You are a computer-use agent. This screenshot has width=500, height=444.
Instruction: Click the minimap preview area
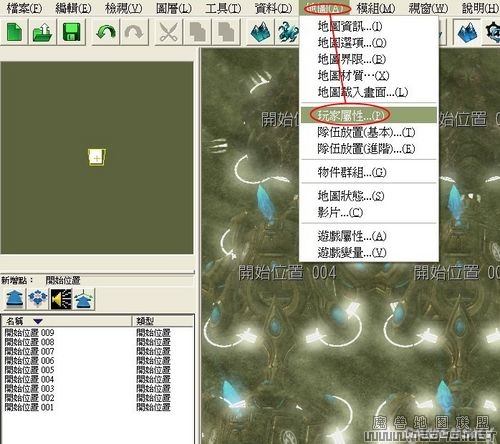tap(97, 158)
